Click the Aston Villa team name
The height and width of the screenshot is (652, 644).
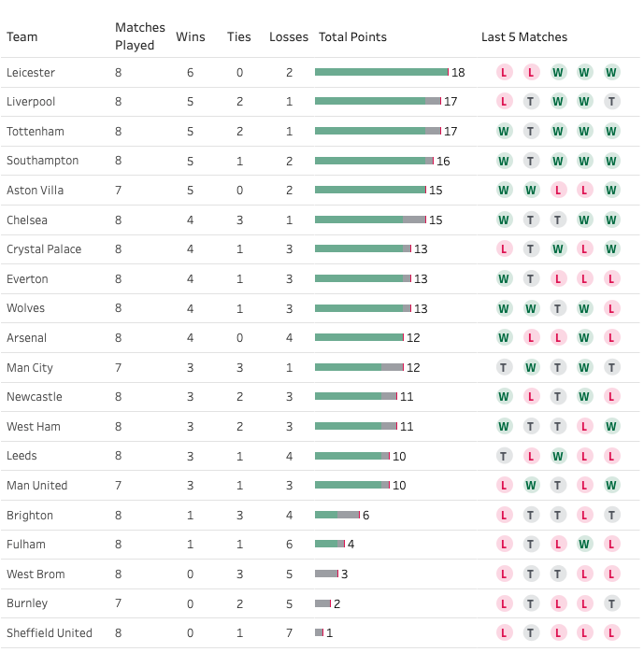pos(36,191)
